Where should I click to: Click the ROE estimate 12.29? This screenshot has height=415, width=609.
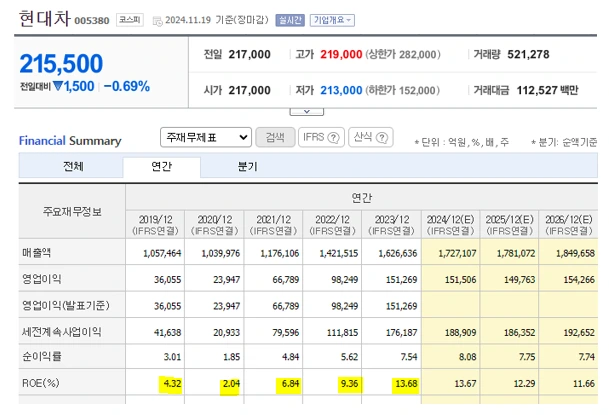coord(524,384)
